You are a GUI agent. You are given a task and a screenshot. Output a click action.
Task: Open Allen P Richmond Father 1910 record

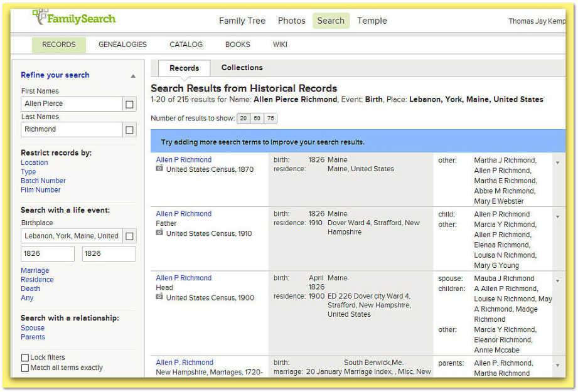(x=184, y=214)
